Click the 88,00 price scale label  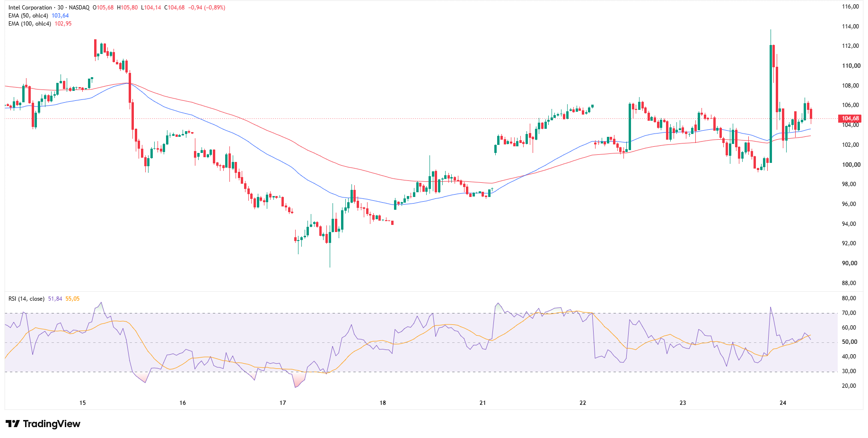click(849, 283)
